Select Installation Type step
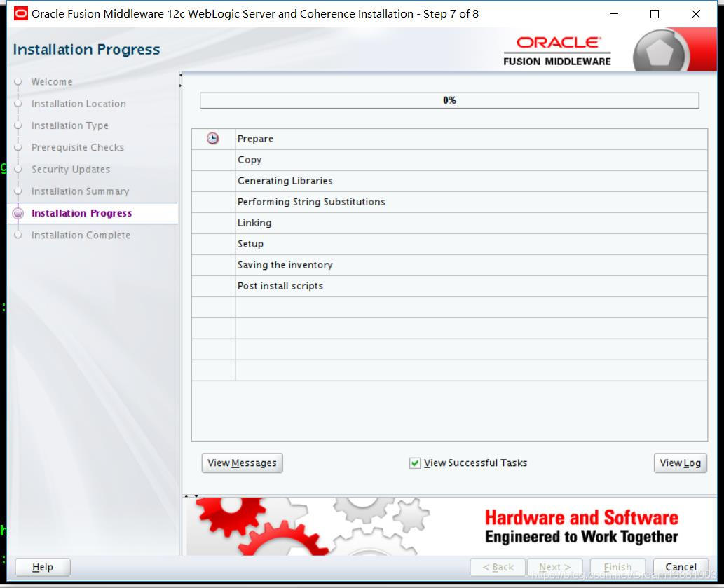The width and height of the screenshot is (724, 588). [69, 125]
